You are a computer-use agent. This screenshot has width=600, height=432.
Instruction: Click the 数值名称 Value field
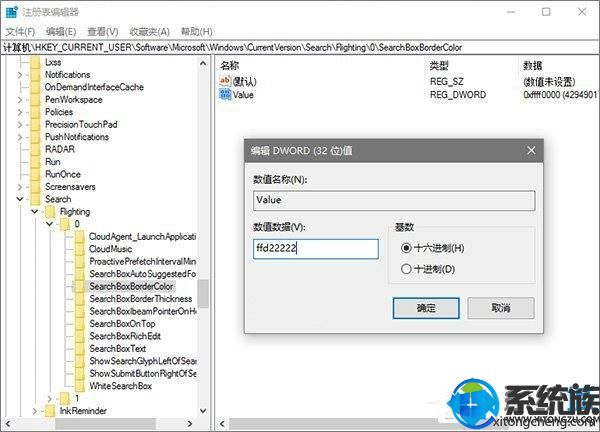point(394,200)
